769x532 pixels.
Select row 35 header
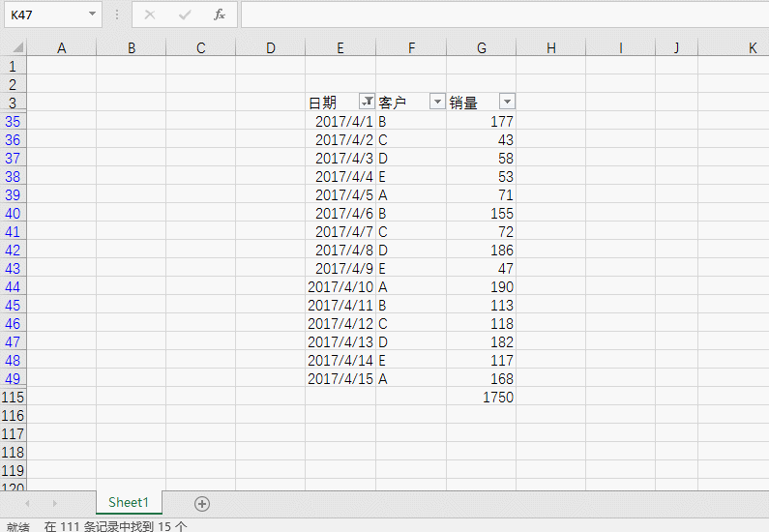click(x=14, y=121)
